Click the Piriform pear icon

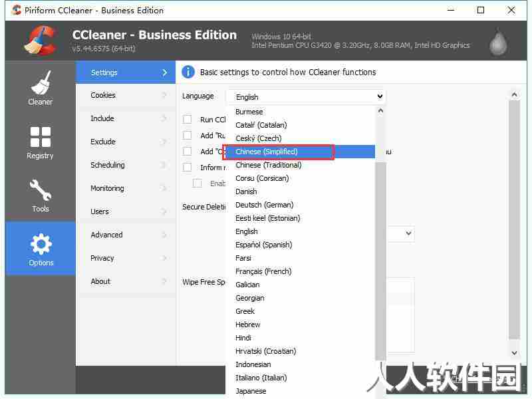click(x=498, y=43)
